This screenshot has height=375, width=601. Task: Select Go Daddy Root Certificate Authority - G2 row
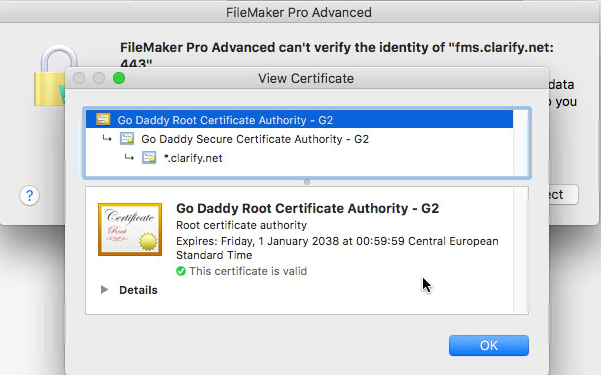[x=299, y=120]
